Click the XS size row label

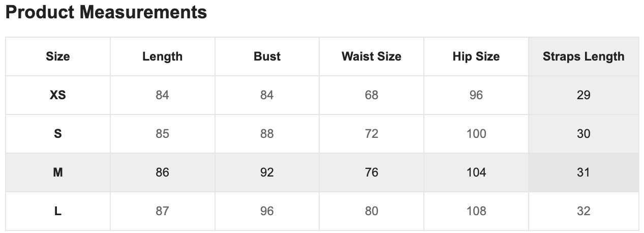click(58, 95)
